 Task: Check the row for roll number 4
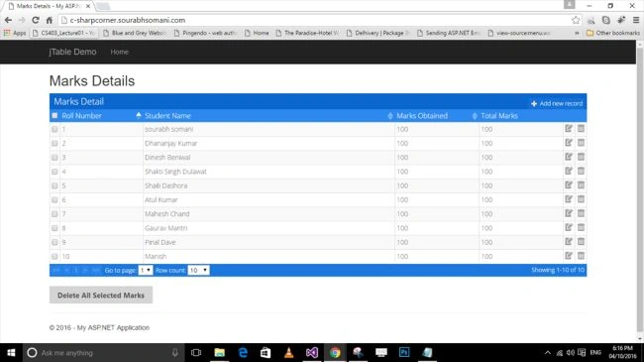[x=54, y=172]
